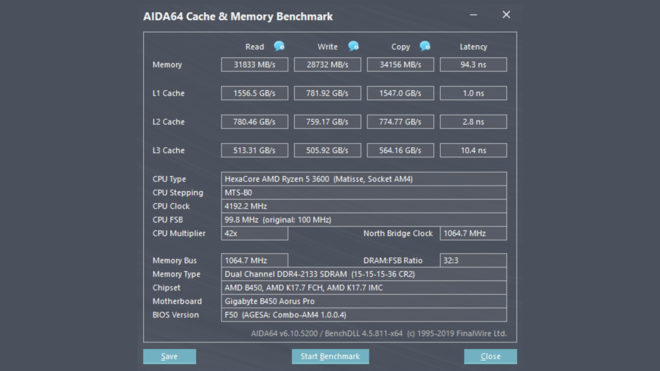Click the Motherboard field Gigabyte B450 Aorus Pro

click(x=364, y=301)
